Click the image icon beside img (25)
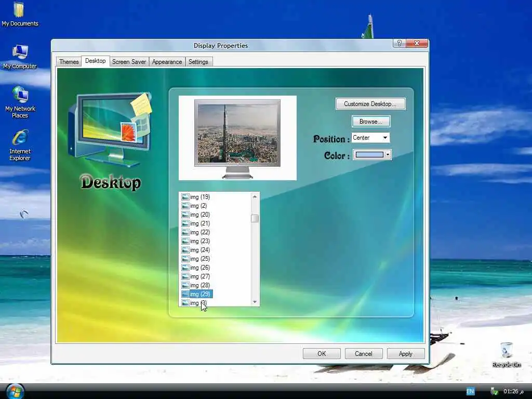The image size is (532, 399). point(185,259)
